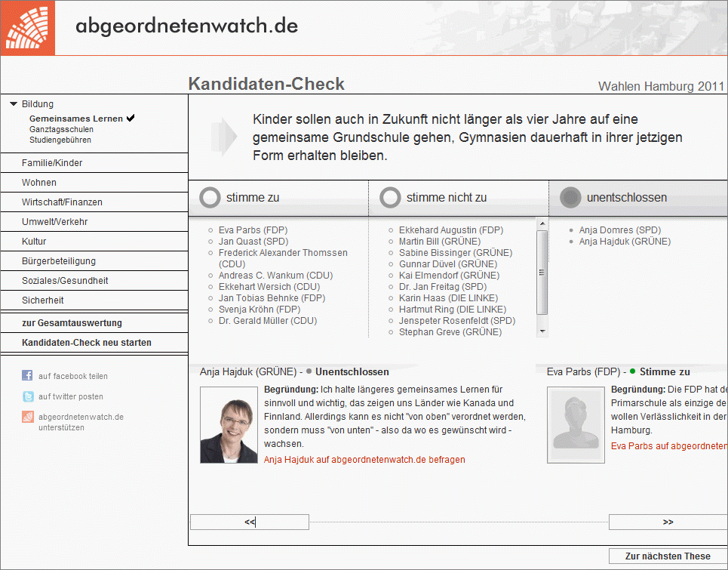Select candidate Anja Domres (SPD)
The image size is (728, 570).
(620, 230)
